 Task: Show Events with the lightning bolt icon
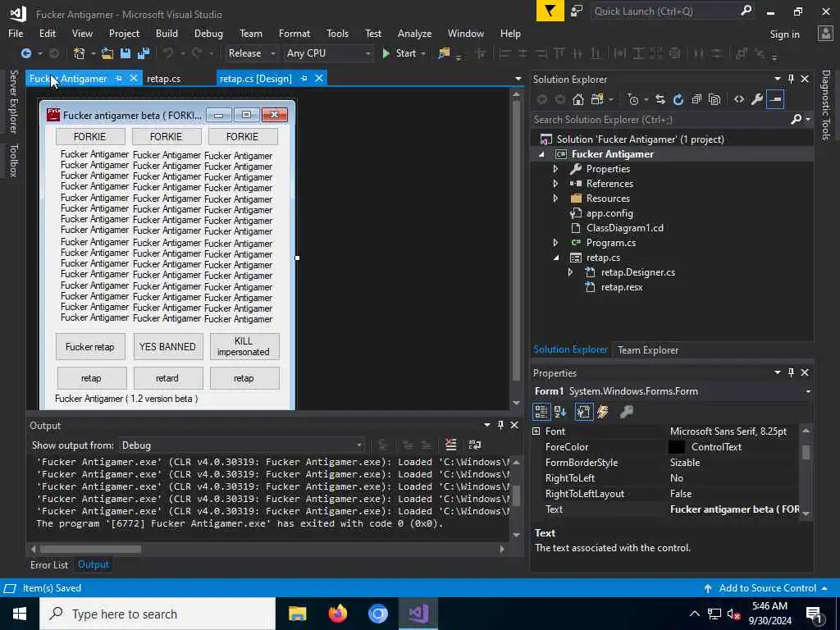click(603, 412)
